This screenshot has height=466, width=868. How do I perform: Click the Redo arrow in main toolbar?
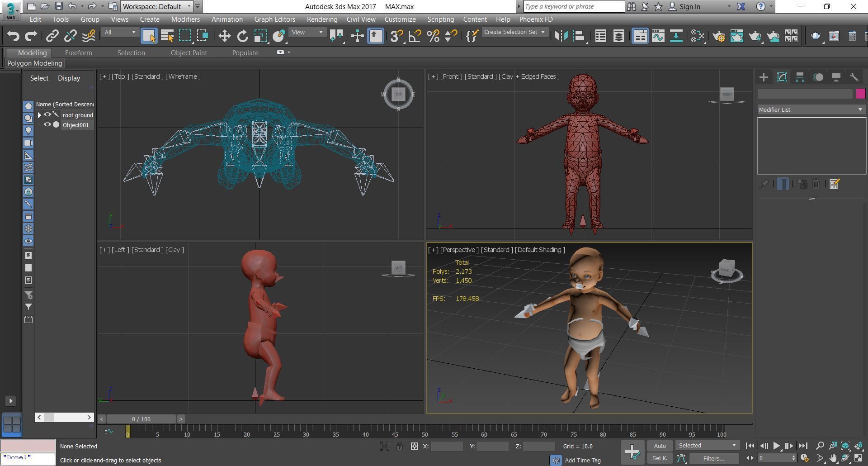(31, 36)
